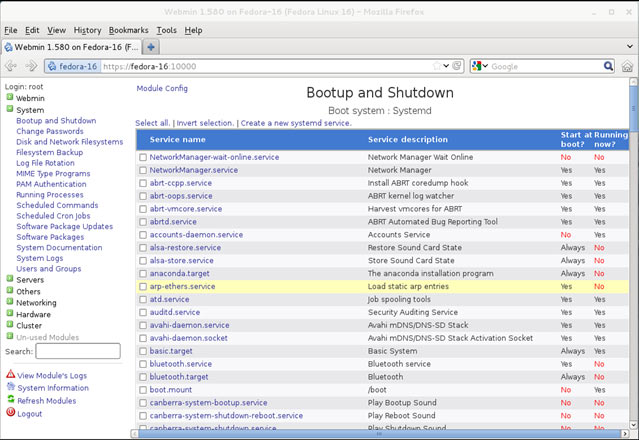Image resolution: width=639 pixels, height=440 pixels.
Task: Open Running Processes in sidebar
Action: tap(50, 195)
